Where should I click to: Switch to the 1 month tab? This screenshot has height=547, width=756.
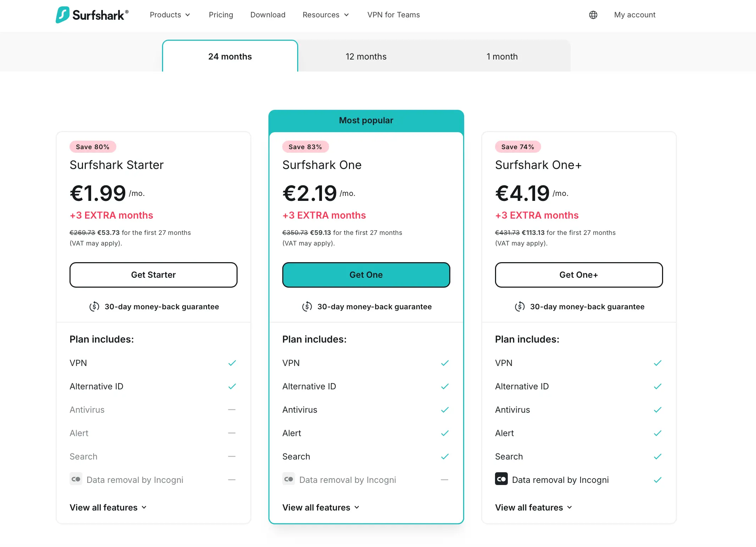502,56
